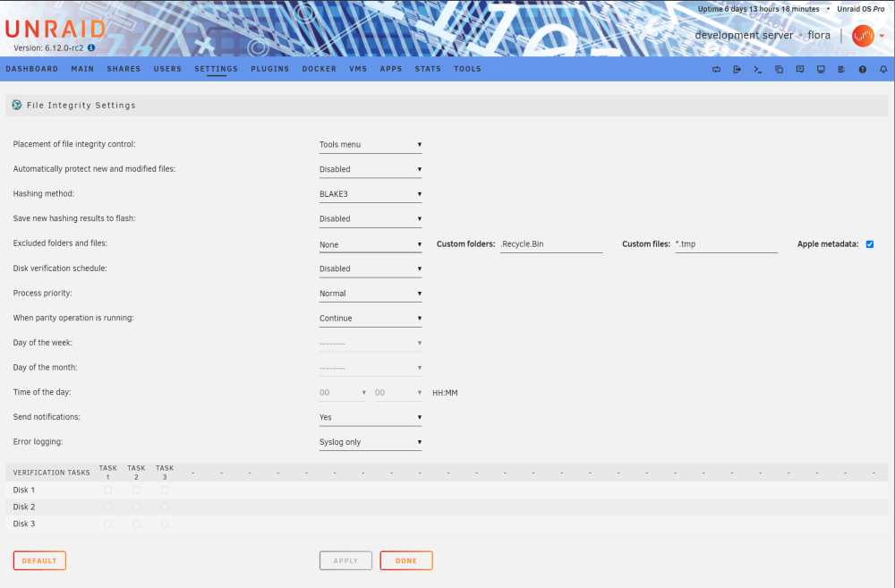
Task: Click the Custom files input field
Action: pyautogui.click(x=727, y=244)
